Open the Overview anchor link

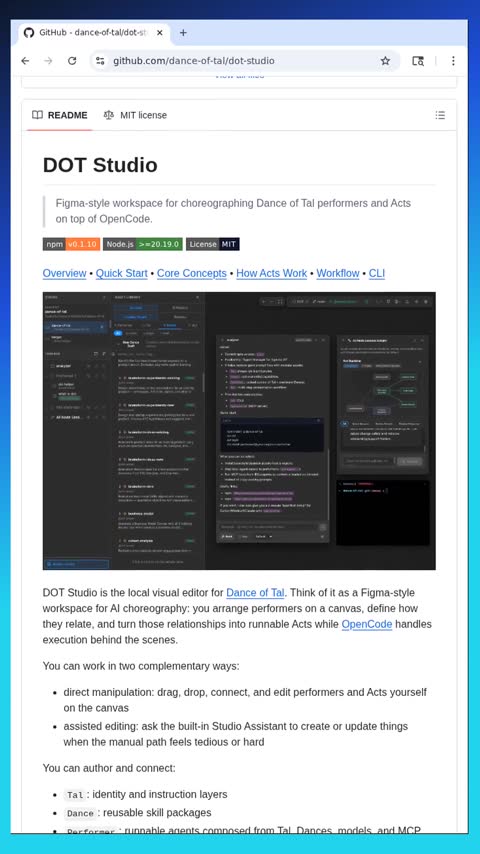(x=64, y=273)
